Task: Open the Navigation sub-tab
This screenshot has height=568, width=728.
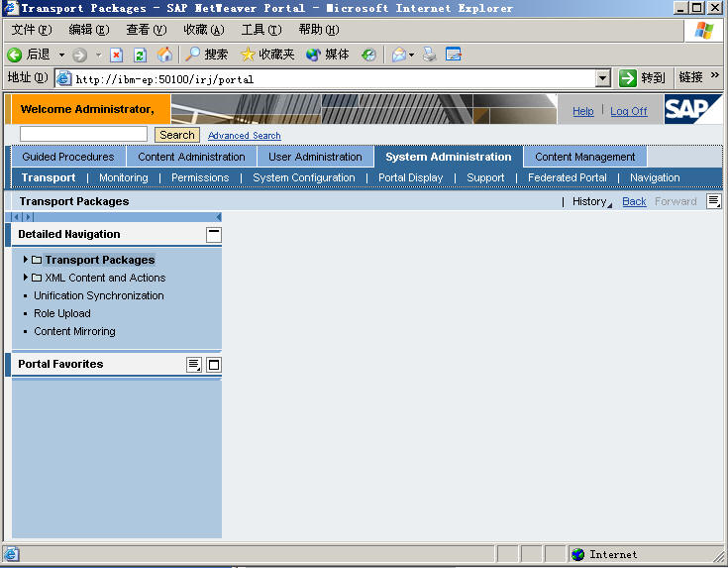Action: 655,177
